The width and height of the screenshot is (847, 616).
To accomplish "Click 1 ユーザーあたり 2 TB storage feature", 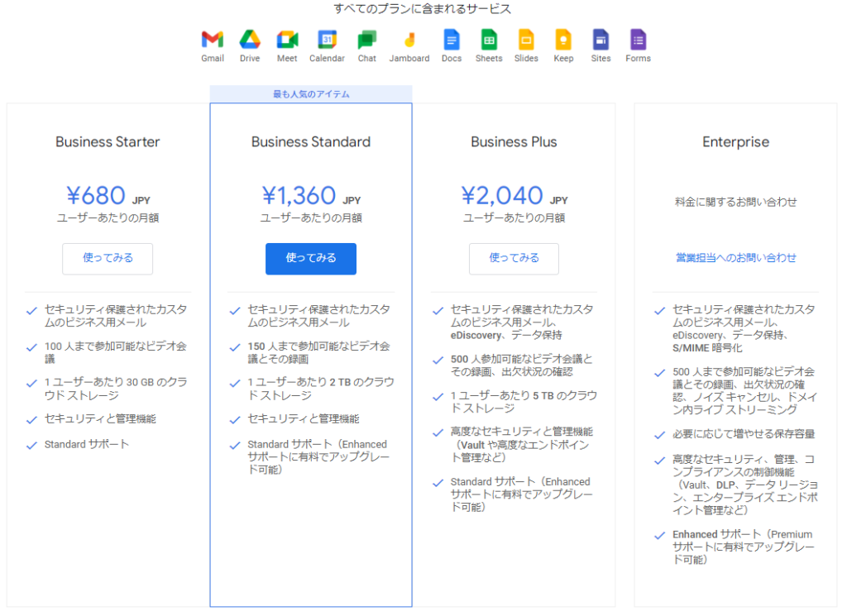I will click(321, 389).
